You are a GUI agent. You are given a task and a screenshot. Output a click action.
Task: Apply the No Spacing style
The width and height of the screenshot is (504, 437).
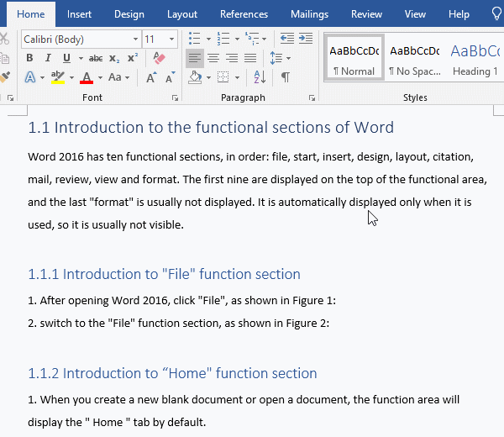click(x=415, y=57)
